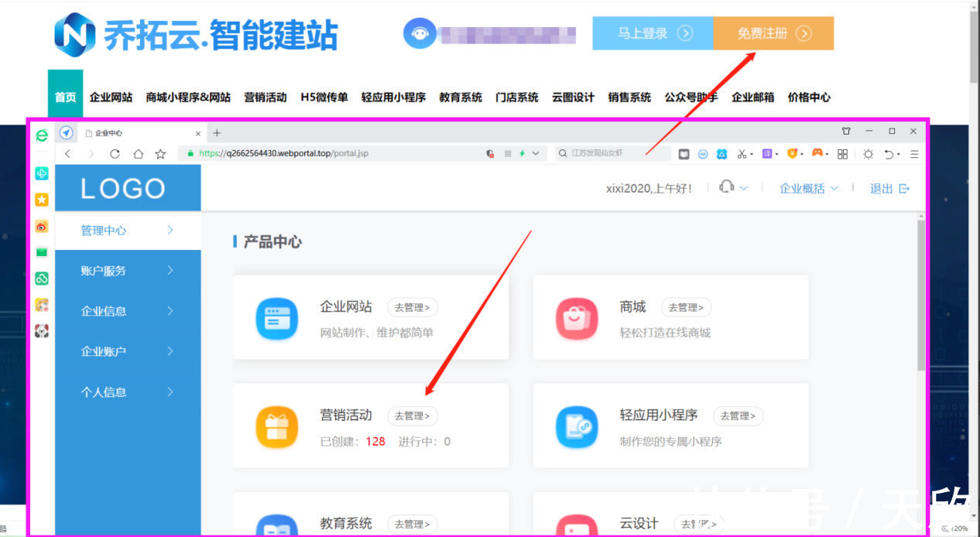
Task: Reload the page with refresh icon
Action: [115, 154]
